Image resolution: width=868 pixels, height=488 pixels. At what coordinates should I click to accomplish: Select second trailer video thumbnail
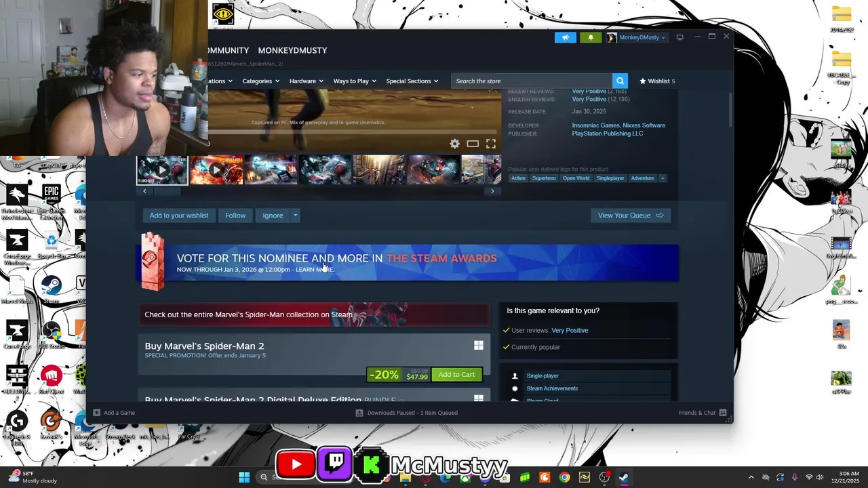216,169
